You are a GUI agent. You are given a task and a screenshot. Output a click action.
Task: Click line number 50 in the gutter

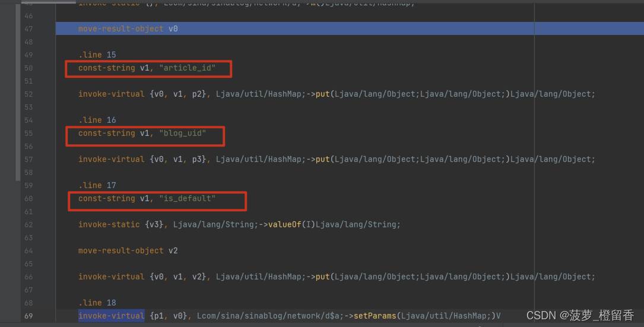point(28,68)
